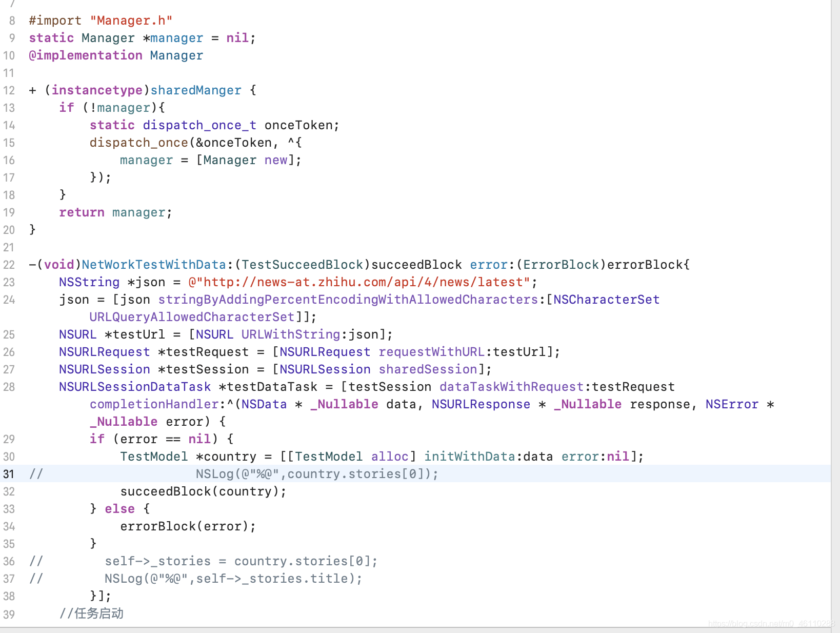
Task: Click the "Manager.h" import string
Action: (x=131, y=21)
